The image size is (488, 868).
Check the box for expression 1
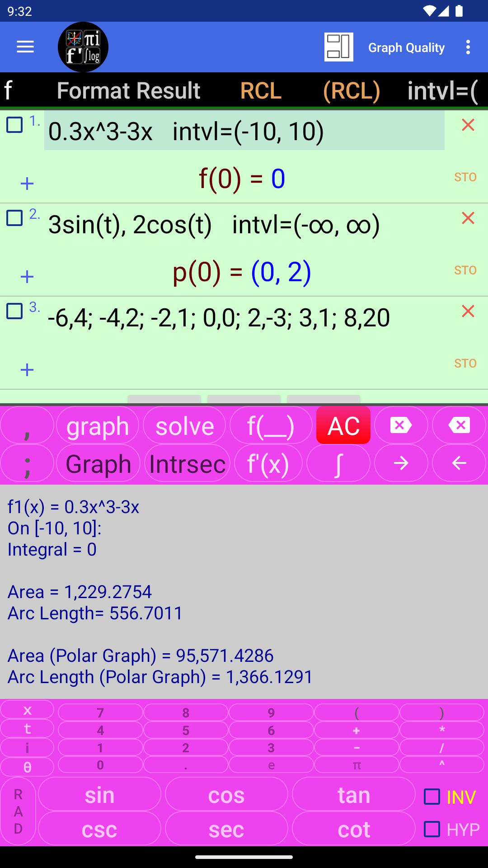click(14, 125)
